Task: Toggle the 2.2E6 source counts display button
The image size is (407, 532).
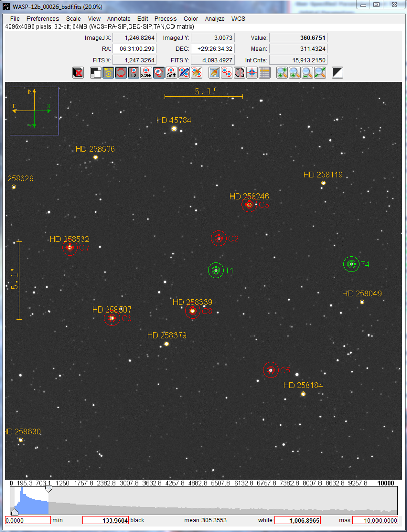Action: (x=147, y=73)
